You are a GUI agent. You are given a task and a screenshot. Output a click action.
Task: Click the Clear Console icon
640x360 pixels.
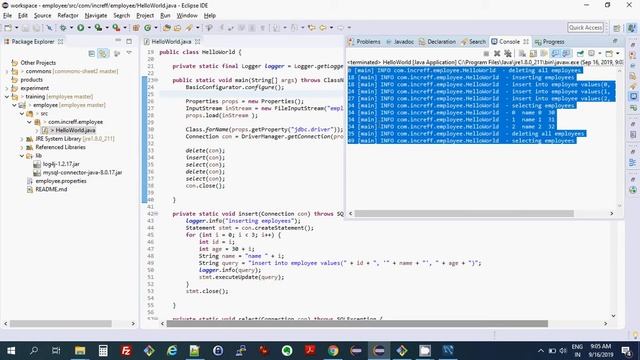point(522,53)
